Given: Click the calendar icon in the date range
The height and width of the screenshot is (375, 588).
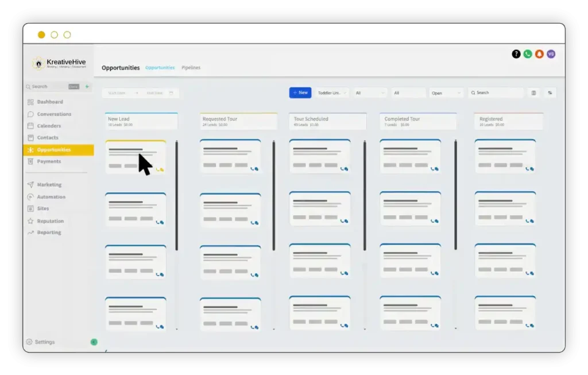Looking at the screenshot, I should [171, 93].
